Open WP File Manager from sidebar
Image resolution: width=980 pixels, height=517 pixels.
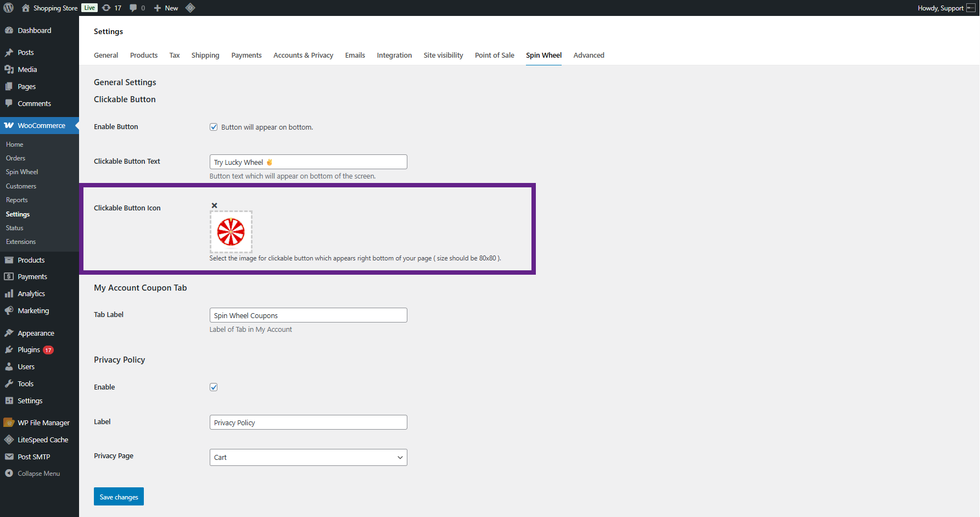[x=43, y=423]
